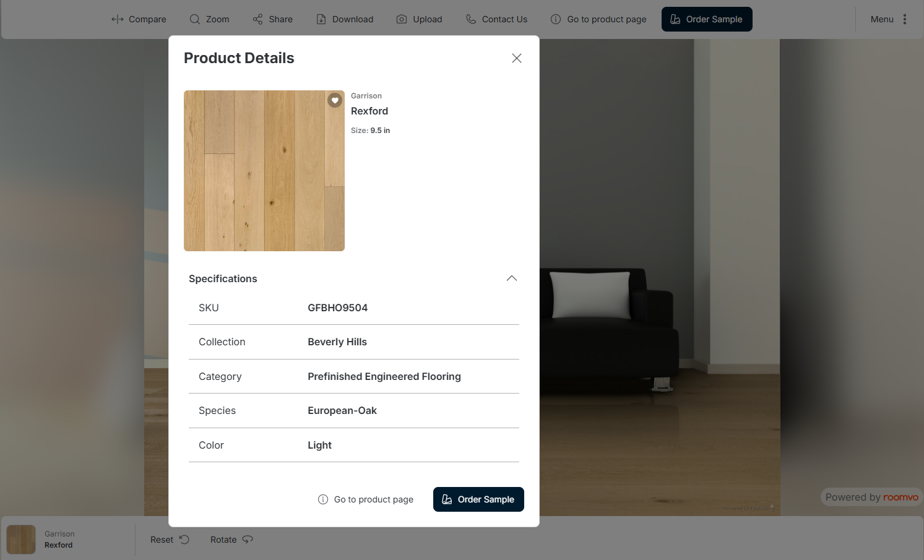Reset the floor layout
Screen dimensions: 924x560
[170, 540]
